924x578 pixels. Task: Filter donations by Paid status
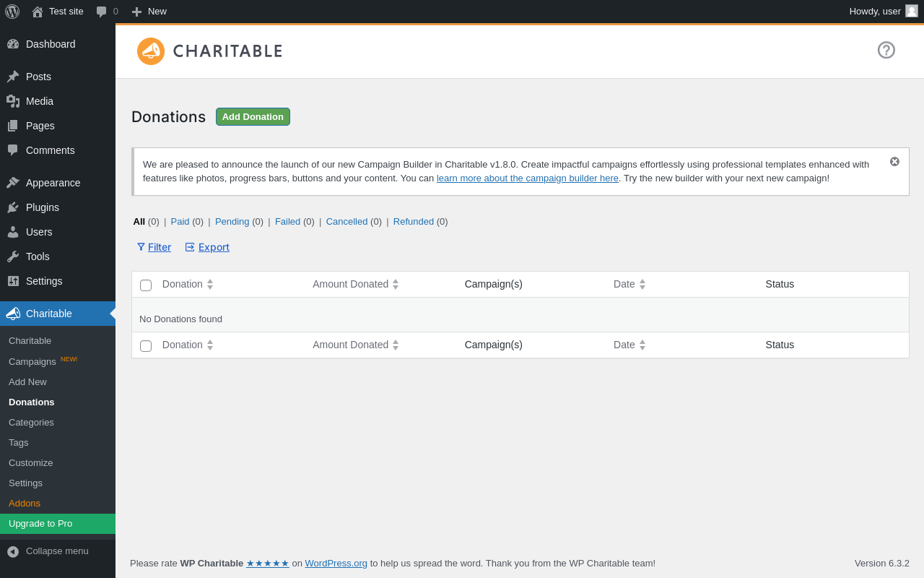[x=180, y=221]
